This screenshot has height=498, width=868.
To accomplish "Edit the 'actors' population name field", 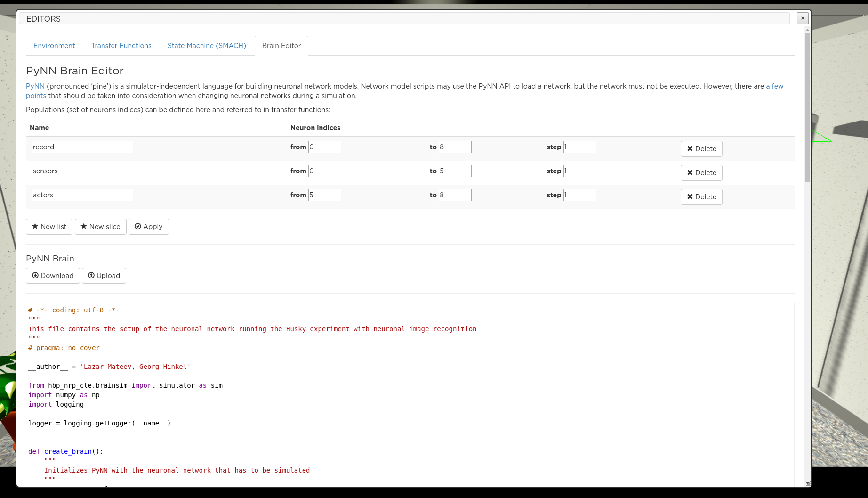I will pos(82,195).
